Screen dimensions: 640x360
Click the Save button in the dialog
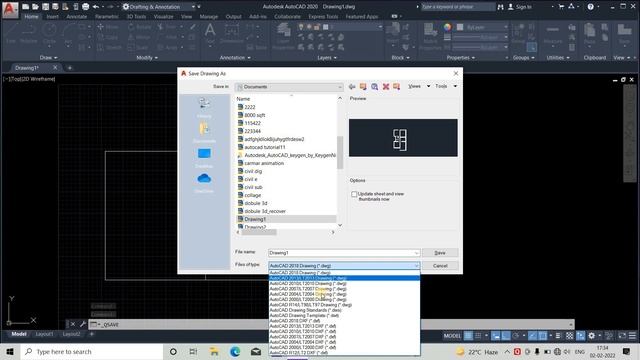point(440,253)
